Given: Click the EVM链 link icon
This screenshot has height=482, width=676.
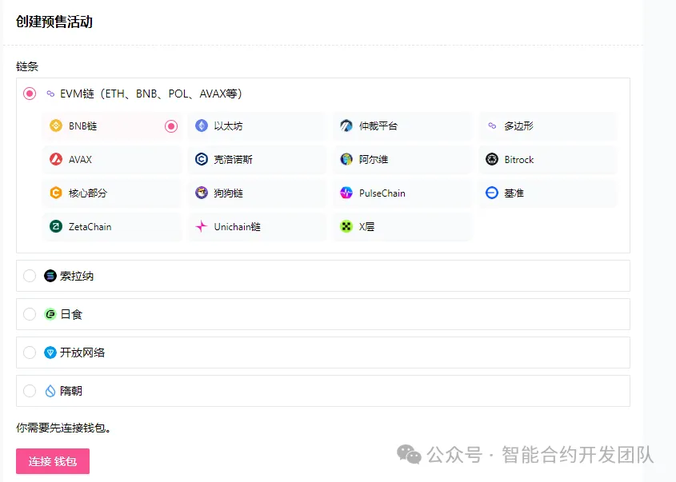Looking at the screenshot, I should (50, 94).
